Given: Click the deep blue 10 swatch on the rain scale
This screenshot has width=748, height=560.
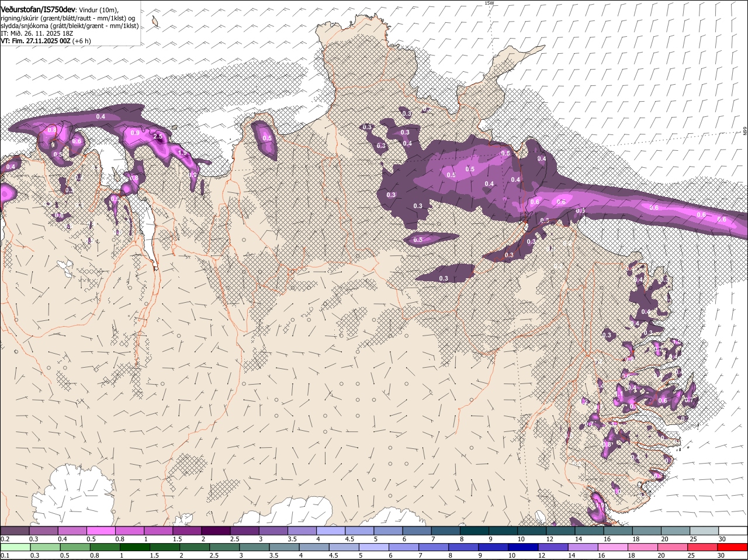Looking at the screenshot, I should tap(524, 547).
